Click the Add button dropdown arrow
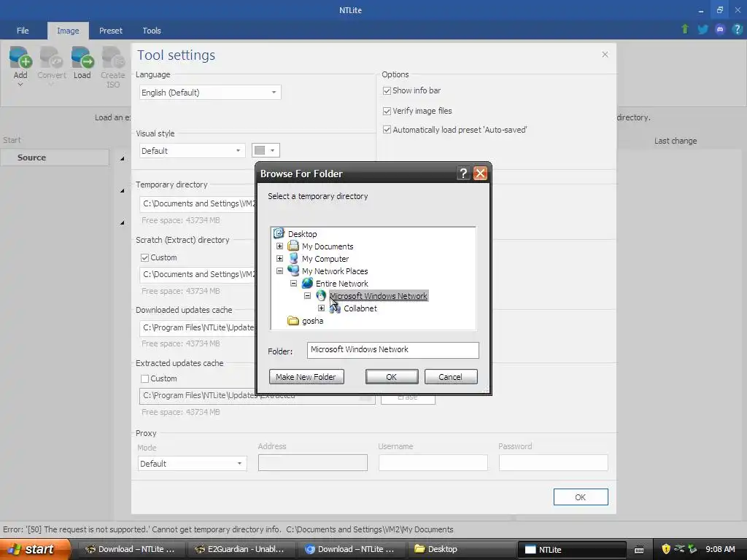This screenshot has height=560, width=747. coord(20,85)
